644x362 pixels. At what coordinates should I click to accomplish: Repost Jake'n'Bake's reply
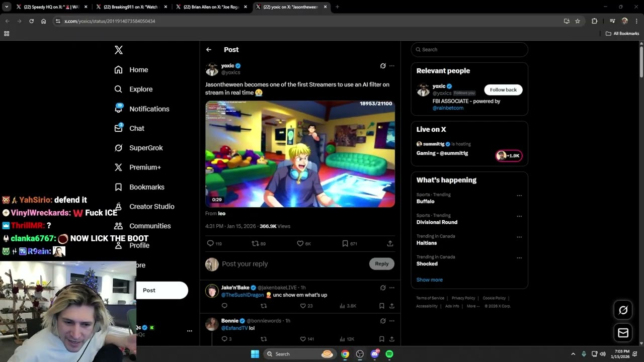(x=264, y=306)
